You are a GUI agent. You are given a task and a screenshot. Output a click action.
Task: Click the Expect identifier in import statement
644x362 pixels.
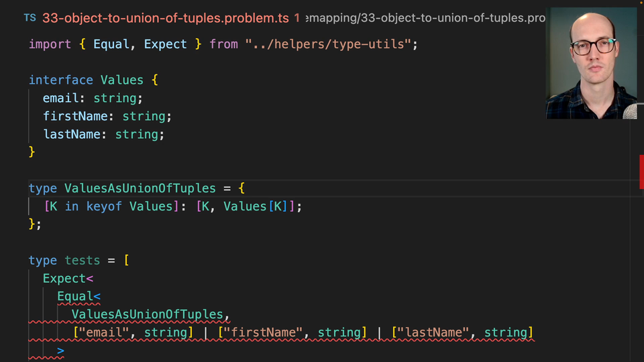pyautogui.click(x=165, y=44)
